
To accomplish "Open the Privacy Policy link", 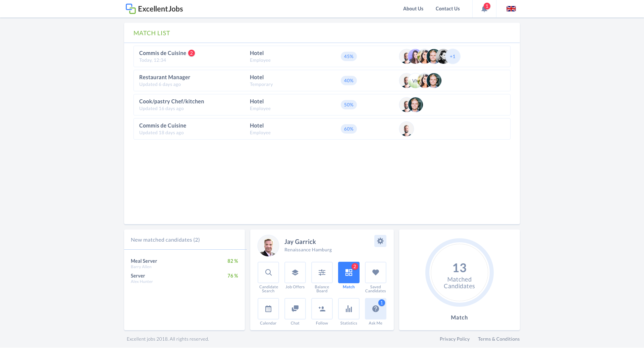I will point(454,339).
